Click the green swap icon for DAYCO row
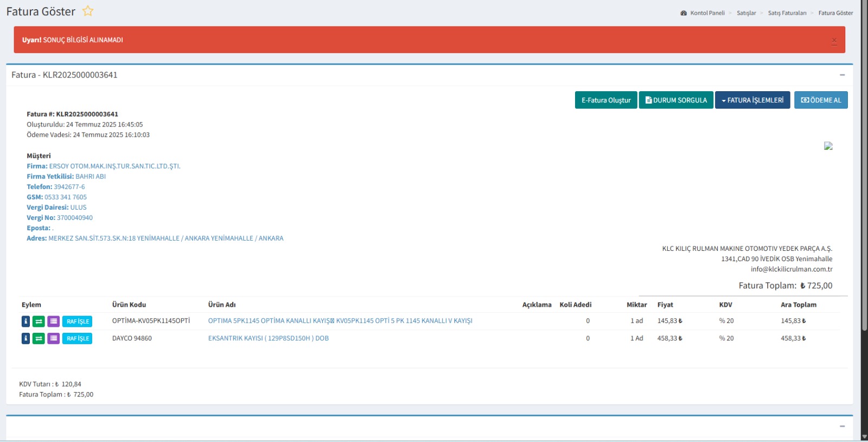The image size is (868, 442). 39,338
